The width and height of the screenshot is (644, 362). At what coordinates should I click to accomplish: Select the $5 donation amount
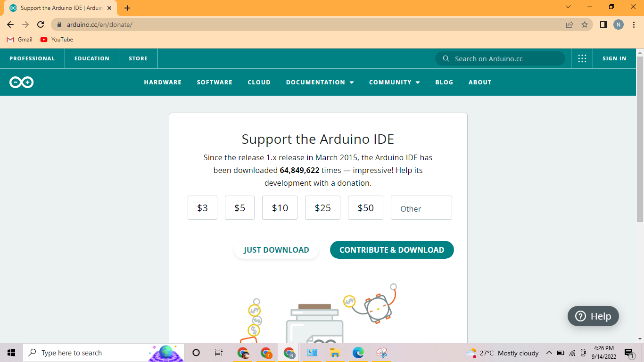239,208
